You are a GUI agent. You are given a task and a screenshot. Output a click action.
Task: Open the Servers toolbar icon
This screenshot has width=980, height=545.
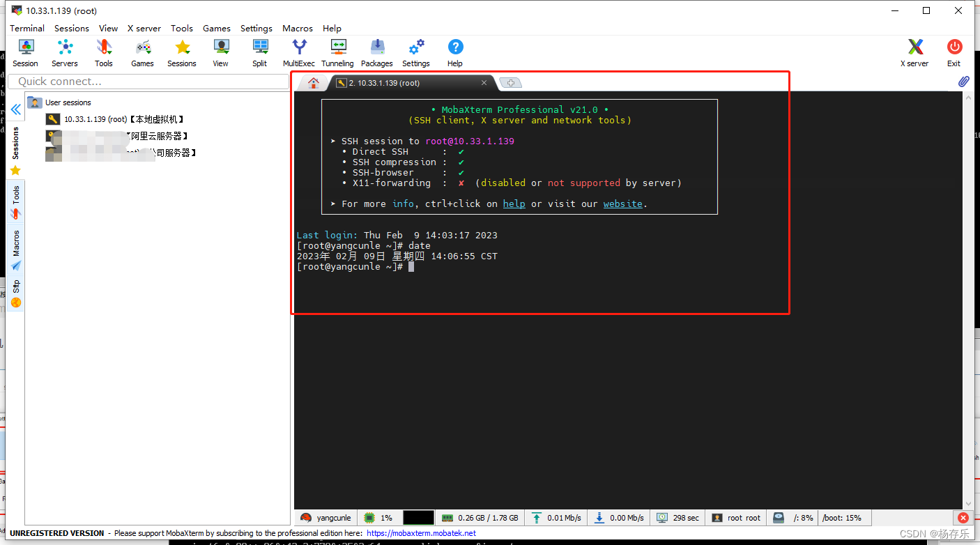coord(65,53)
